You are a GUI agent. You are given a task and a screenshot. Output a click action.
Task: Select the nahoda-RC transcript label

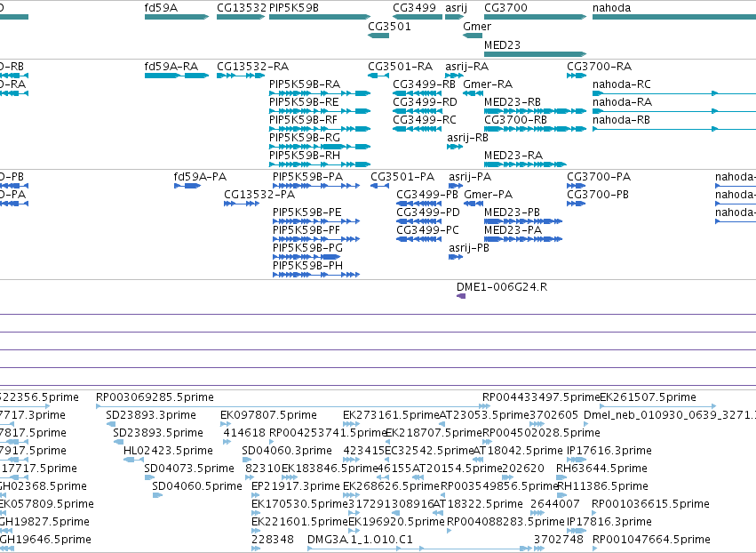point(622,84)
